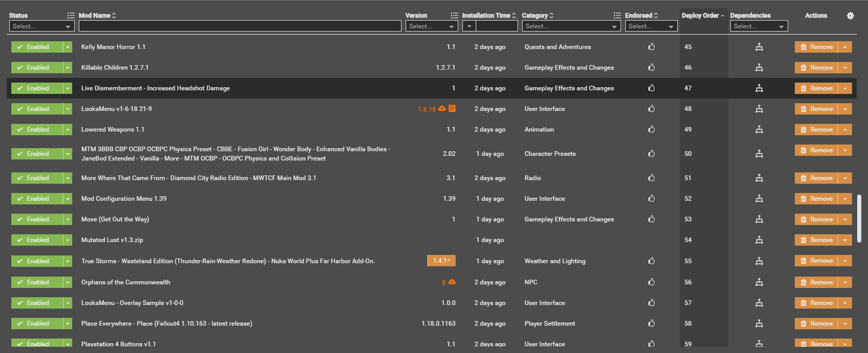Remove Mod Configuration Menu 1.39
868x353 pixels.
pyautogui.click(x=816, y=199)
